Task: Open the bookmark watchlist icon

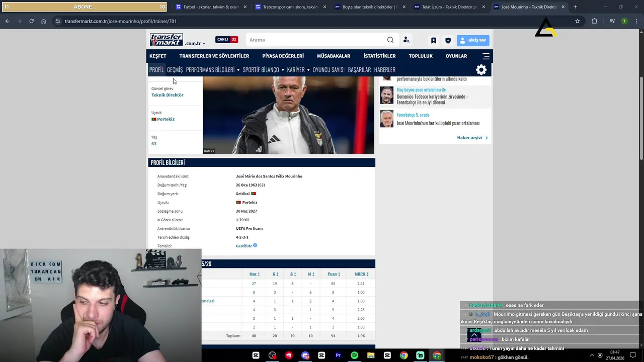Action: (434, 40)
